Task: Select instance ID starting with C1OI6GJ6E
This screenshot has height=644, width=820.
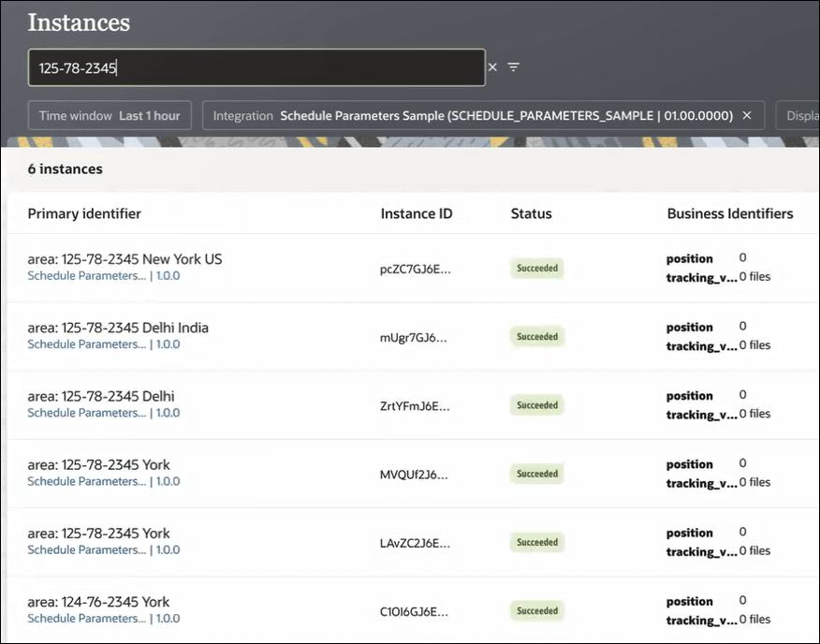Action: coord(415,611)
